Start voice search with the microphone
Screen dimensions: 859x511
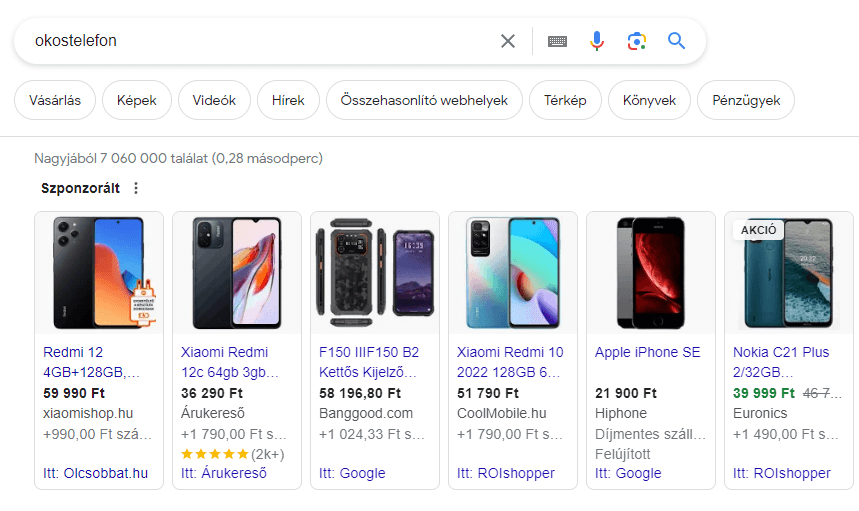tap(597, 41)
